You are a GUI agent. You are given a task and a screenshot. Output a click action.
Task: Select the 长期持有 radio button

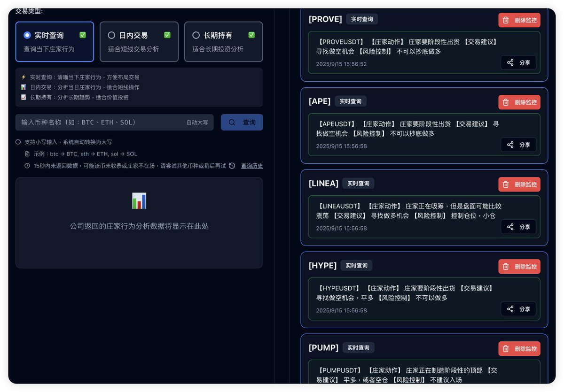196,35
